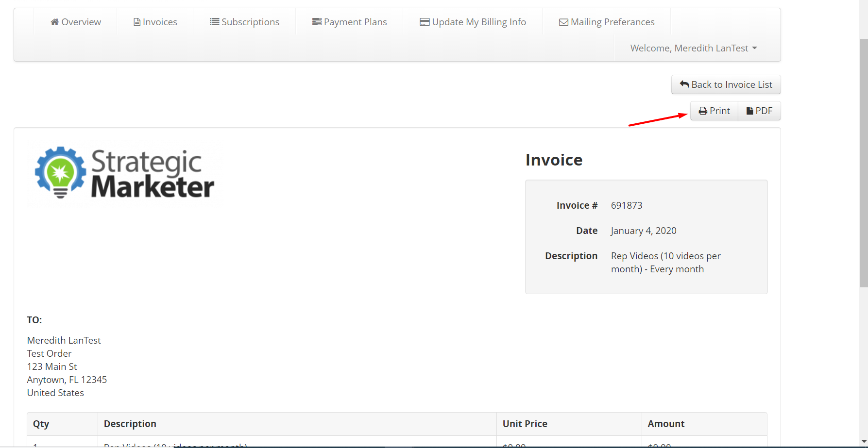Click the document icon beside Invoices
The width and height of the screenshot is (868, 448).
137,22
